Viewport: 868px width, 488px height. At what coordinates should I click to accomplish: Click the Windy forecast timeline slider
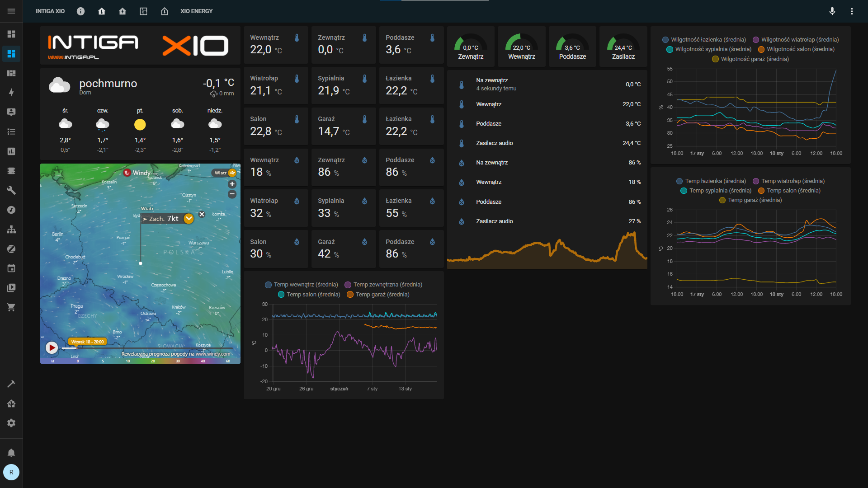click(x=149, y=348)
